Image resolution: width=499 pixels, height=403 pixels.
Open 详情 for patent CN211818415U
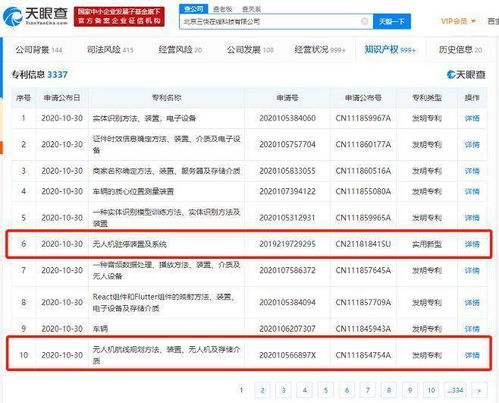pos(472,244)
